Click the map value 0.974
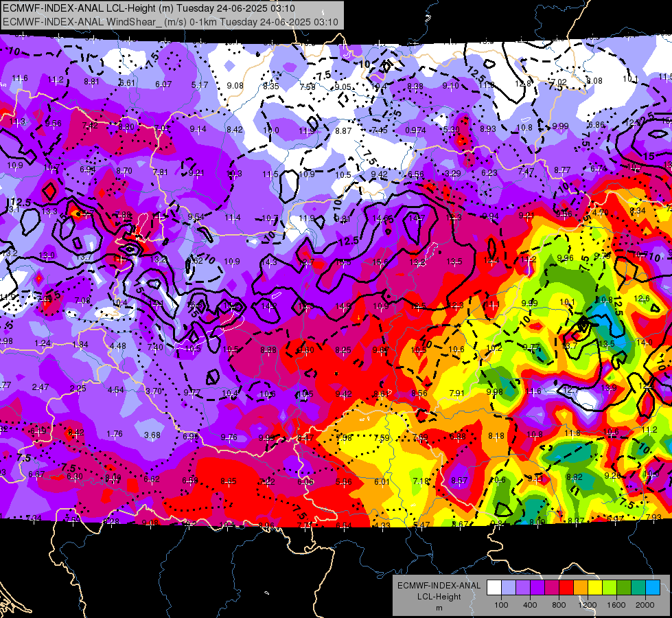672x618 pixels. point(416,130)
